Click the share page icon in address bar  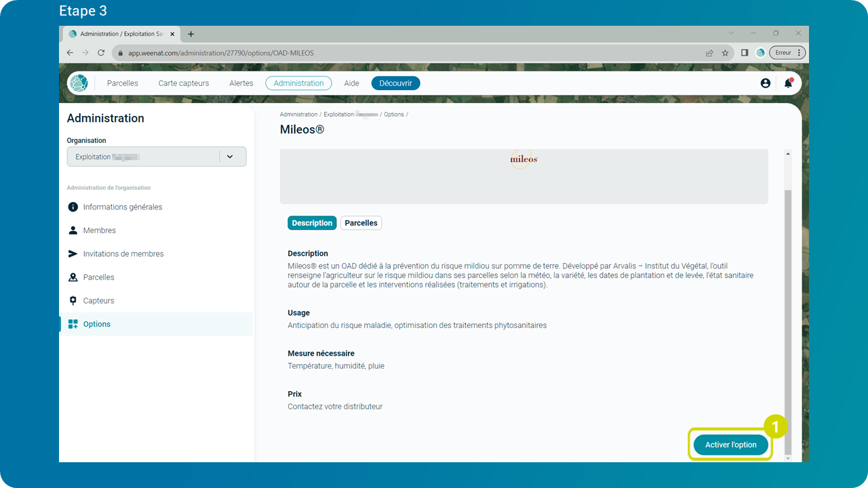[709, 53]
